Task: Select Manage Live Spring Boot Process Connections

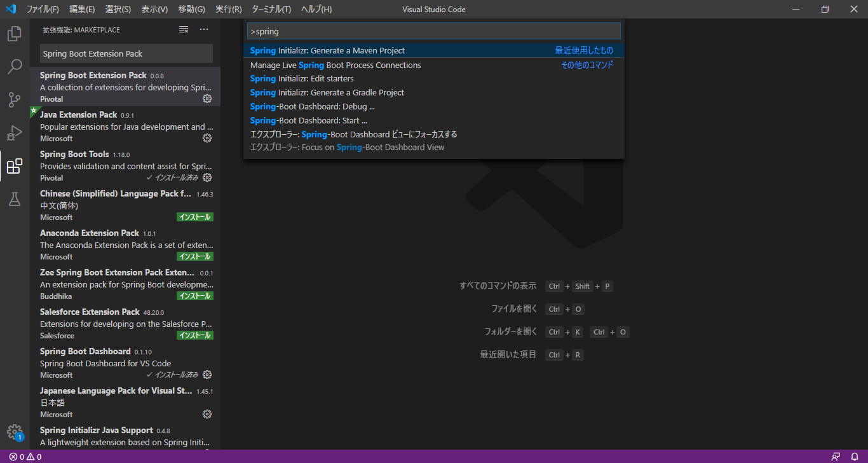Action: (x=433, y=65)
